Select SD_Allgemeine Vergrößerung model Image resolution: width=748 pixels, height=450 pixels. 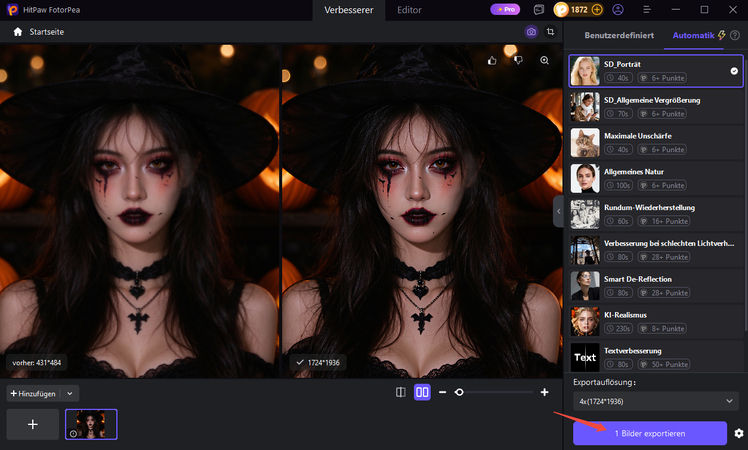pyautogui.click(x=656, y=106)
